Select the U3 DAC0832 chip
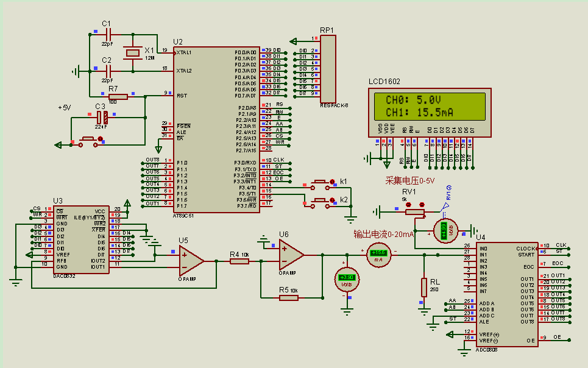The height and width of the screenshot is (368, 588). 81,239
